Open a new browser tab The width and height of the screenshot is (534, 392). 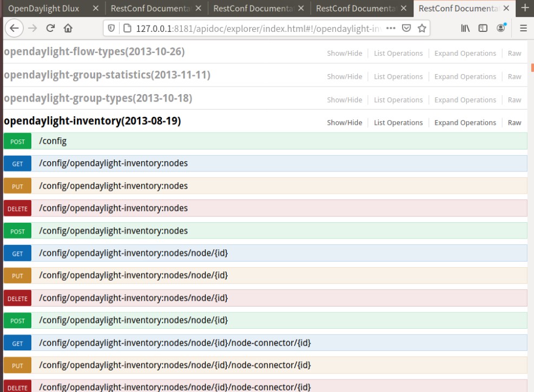pyautogui.click(x=525, y=8)
